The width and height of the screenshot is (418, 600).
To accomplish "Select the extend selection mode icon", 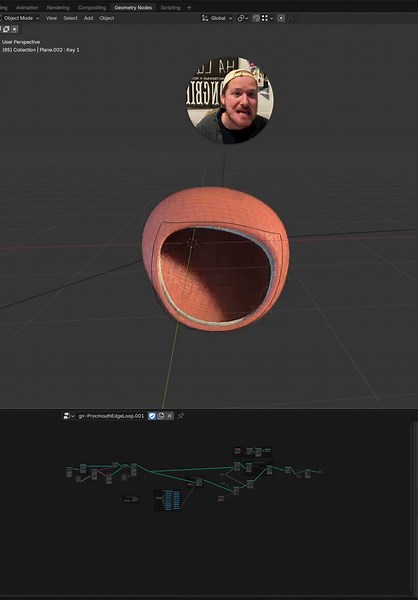I will click(x=7, y=29).
